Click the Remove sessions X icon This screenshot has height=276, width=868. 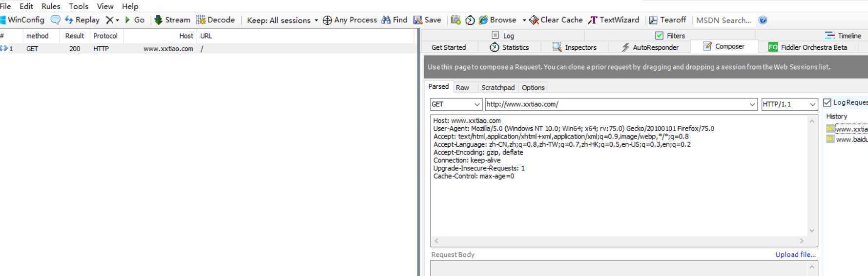coord(110,20)
